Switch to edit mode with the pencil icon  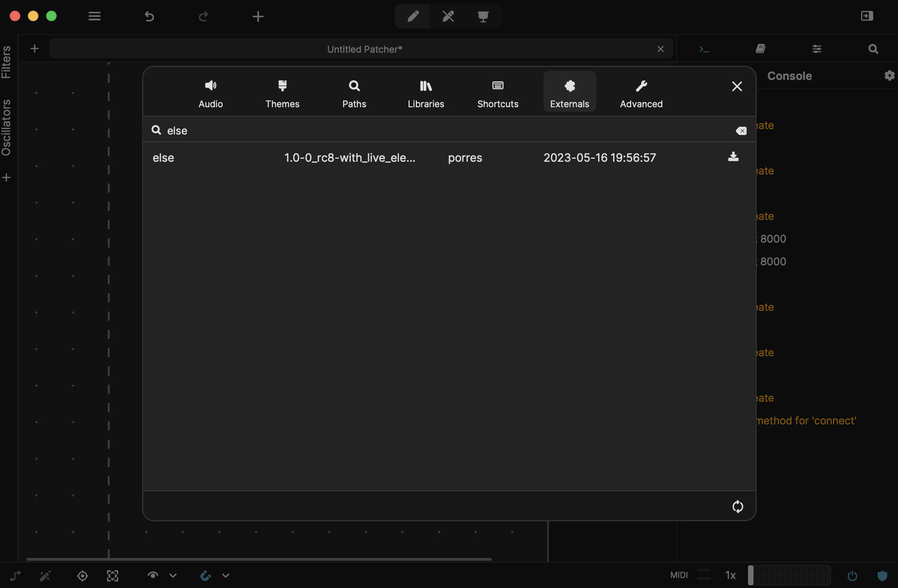pyautogui.click(x=413, y=16)
